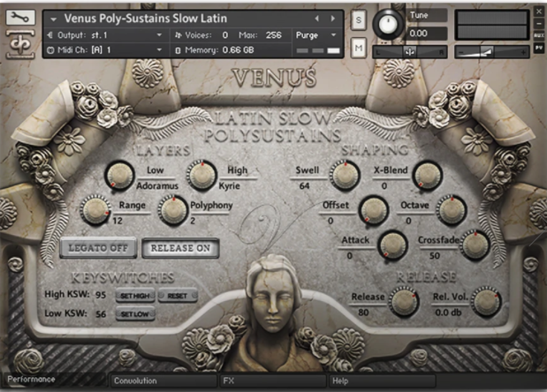Switch to the Help tab
This screenshot has height=392, width=547.
pos(383,381)
